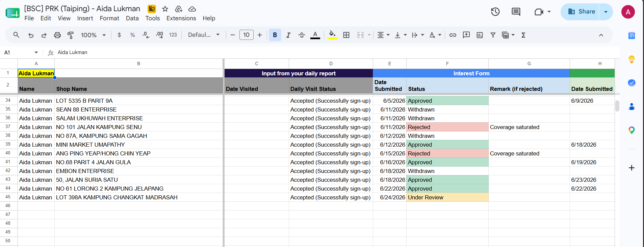This screenshot has width=644, height=247.
Task: Click the Merge cells icon
Action: point(360,35)
